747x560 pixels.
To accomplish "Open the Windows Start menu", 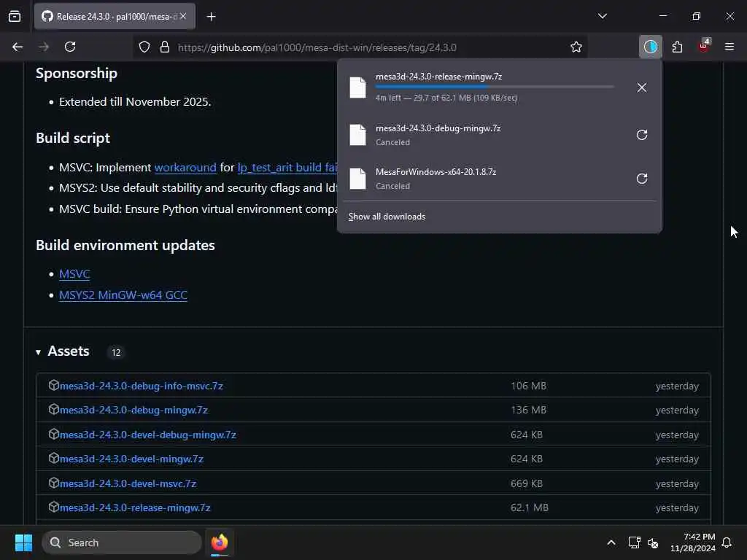I will pyautogui.click(x=23, y=542).
